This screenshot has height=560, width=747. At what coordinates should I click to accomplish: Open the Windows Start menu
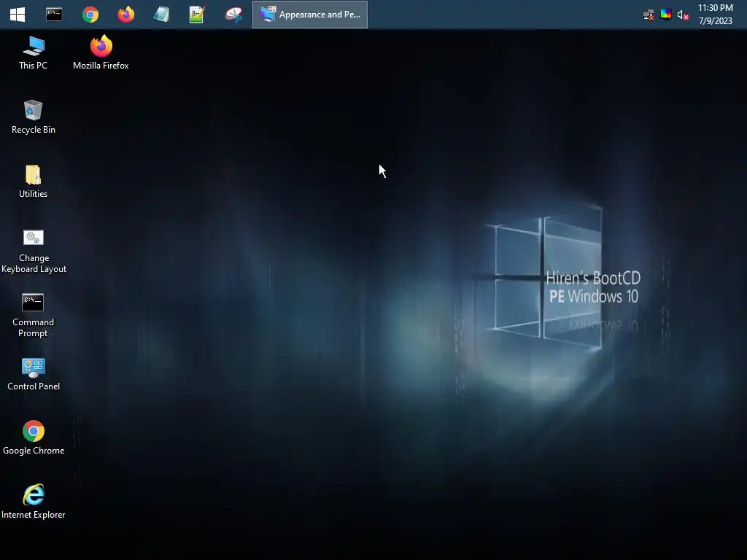click(x=18, y=15)
